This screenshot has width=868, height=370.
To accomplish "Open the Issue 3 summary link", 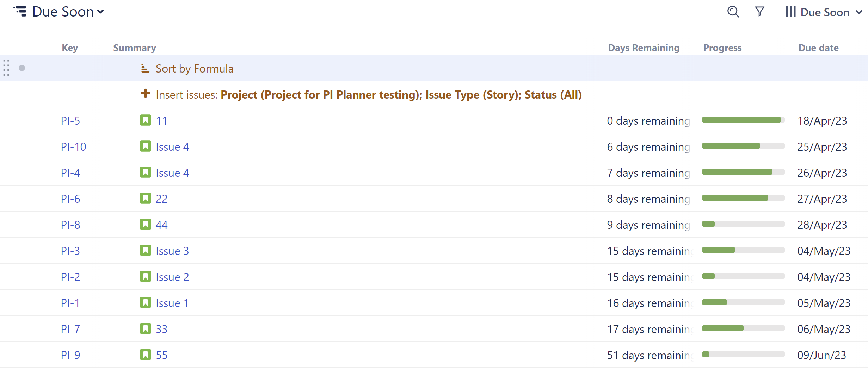I will point(172,251).
